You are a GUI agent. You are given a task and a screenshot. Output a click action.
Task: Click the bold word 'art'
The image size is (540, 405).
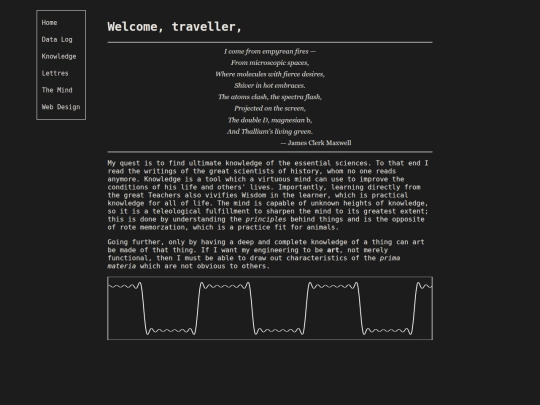click(x=333, y=250)
